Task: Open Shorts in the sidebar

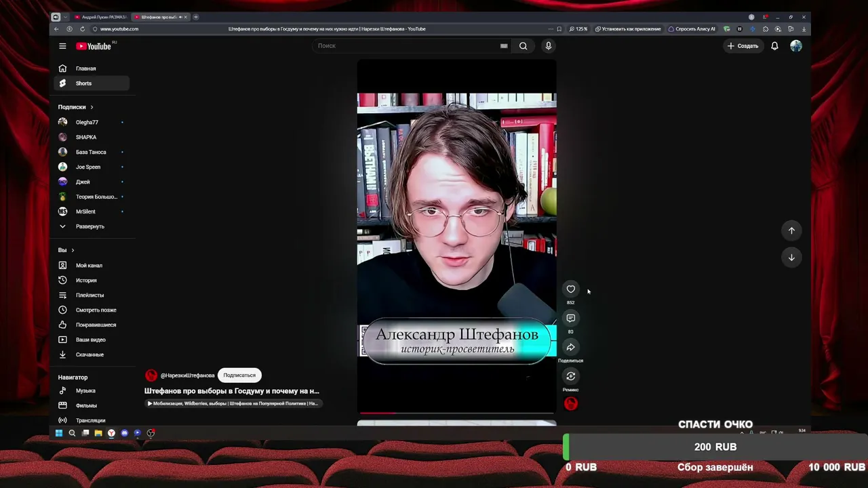Action: tap(92, 83)
